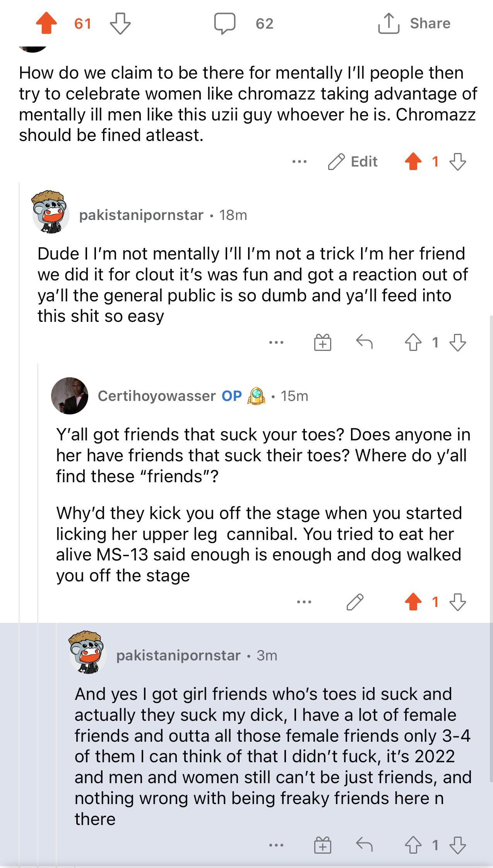This screenshot has width=493, height=868.
Task: Downvote the post at the top
Action: click(120, 23)
